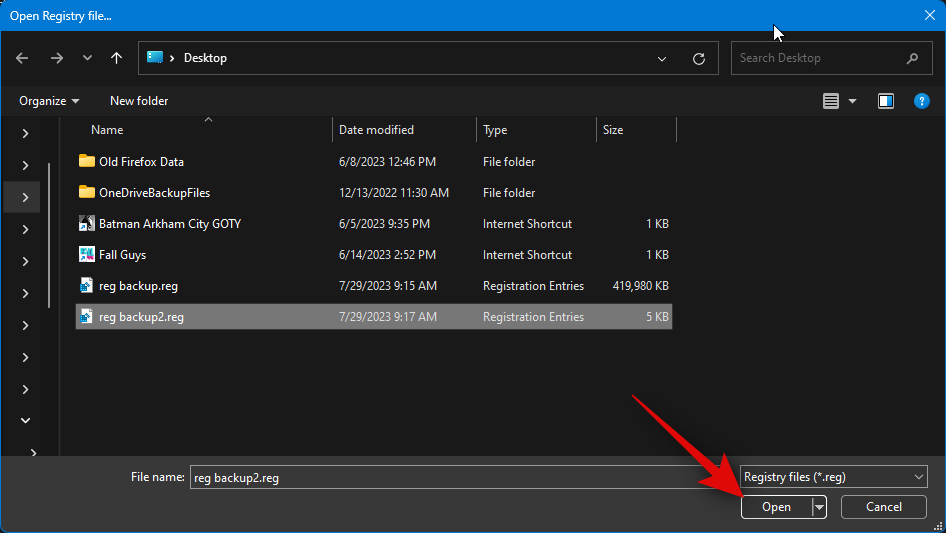
Task: Toggle the preview pane icon
Action: (x=885, y=101)
